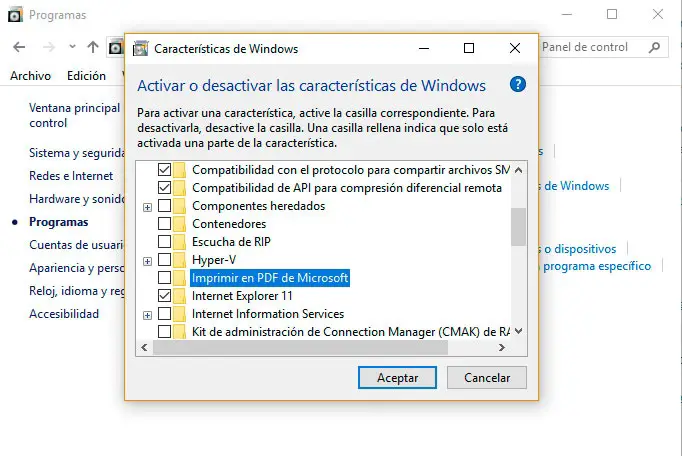This screenshot has height=456, width=682.
Task: Click the folder icon next to Componentes heredados
Action: click(x=179, y=206)
